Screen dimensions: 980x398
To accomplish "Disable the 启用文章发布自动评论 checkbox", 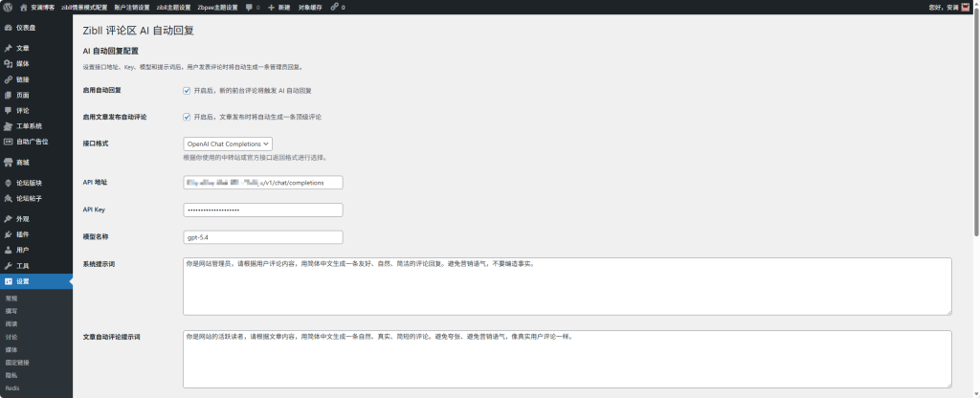I will [187, 117].
